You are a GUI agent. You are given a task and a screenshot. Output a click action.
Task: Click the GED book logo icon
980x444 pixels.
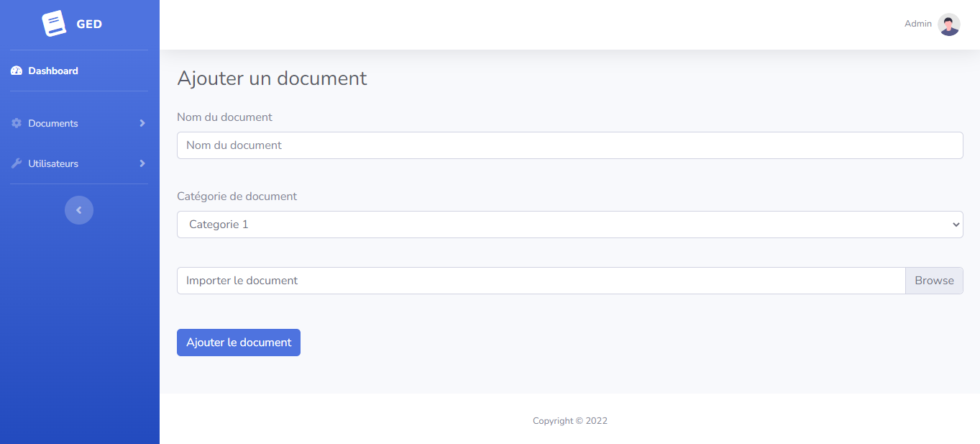(54, 24)
